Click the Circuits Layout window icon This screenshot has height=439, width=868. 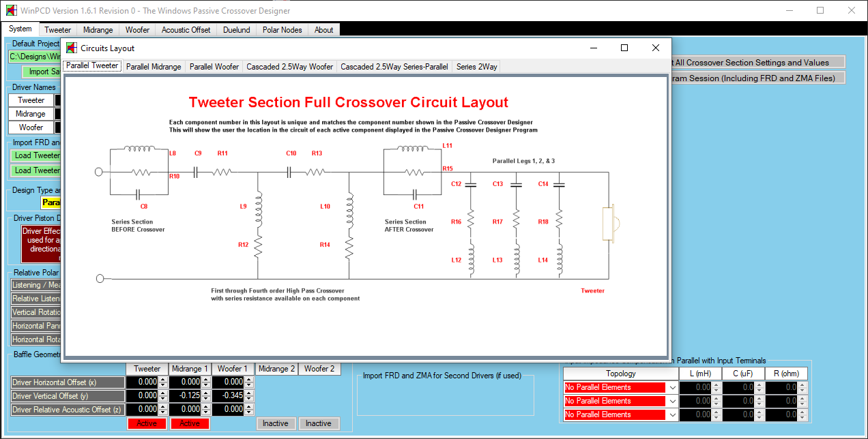[x=71, y=48]
